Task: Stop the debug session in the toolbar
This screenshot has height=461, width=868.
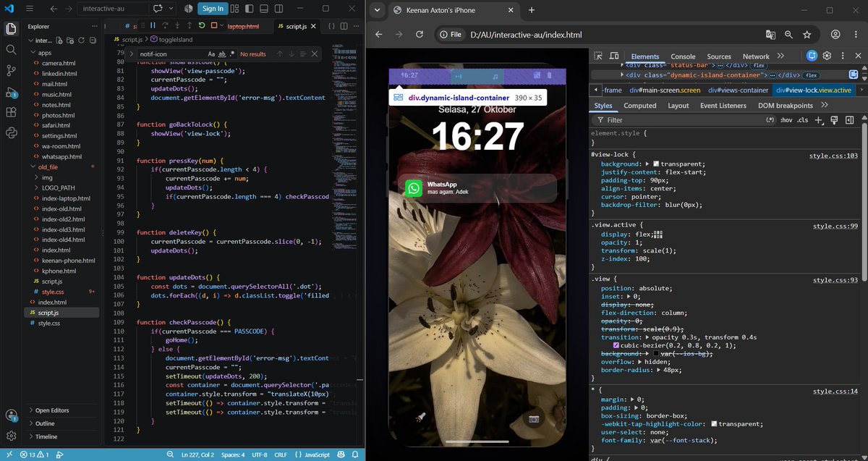Action: click(x=214, y=25)
